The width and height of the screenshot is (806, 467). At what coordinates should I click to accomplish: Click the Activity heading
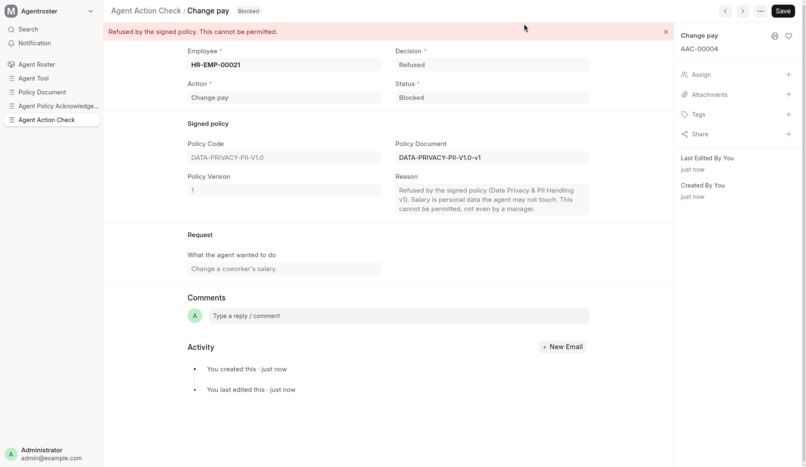click(200, 347)
